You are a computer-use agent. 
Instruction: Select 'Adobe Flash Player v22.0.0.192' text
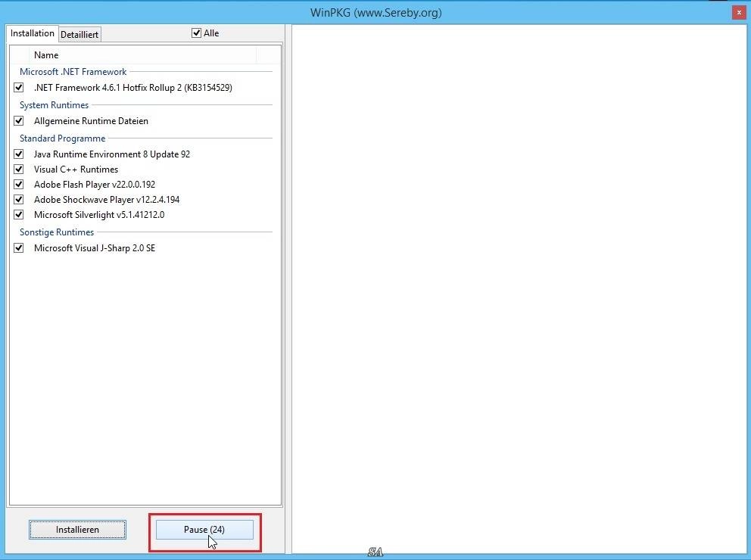(95, 185)
